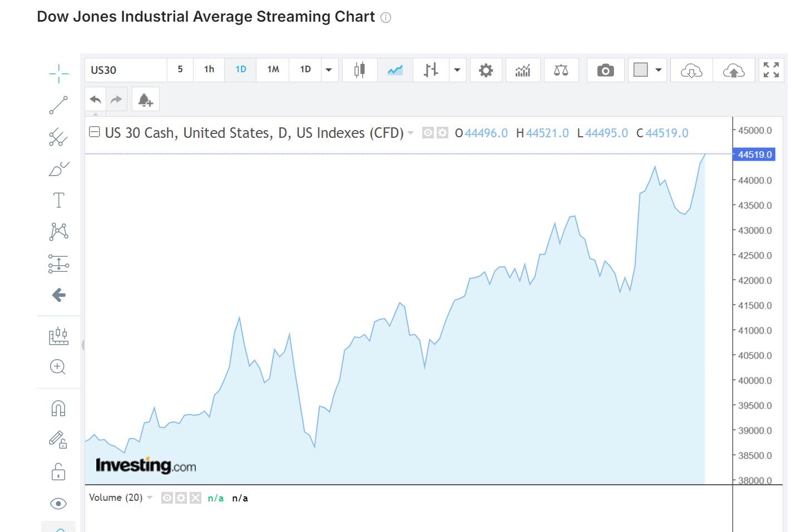Save the chart via cloud upload
Viewport: 811px width, 532px height.
coord(734,70)
